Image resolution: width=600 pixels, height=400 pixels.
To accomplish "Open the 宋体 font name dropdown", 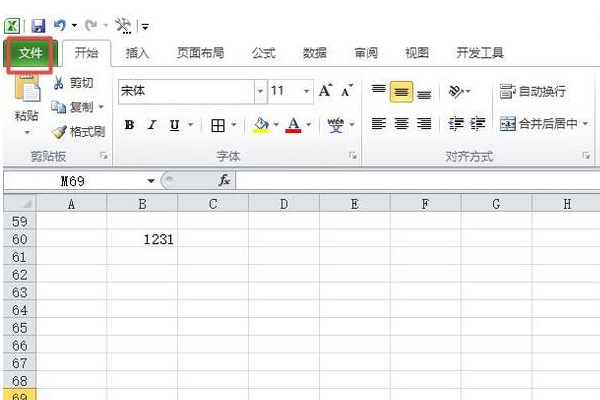I will [x=260, y=91].
